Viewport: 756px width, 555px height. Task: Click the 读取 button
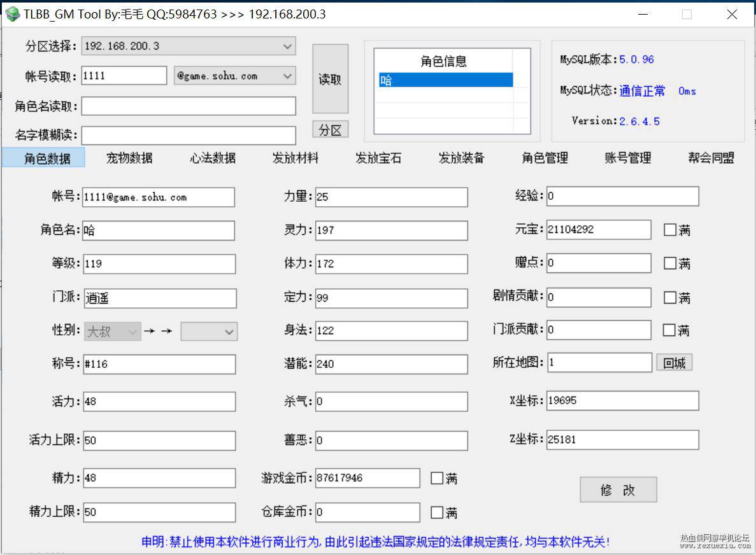(331, 79)
